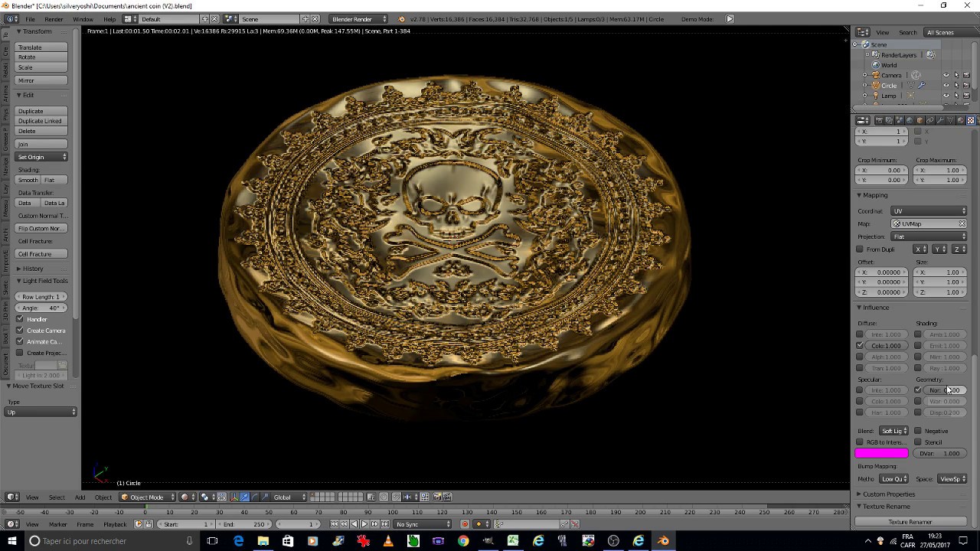Open the Help menu
Screen dimensions: 980x551
[x=109, y=18]
